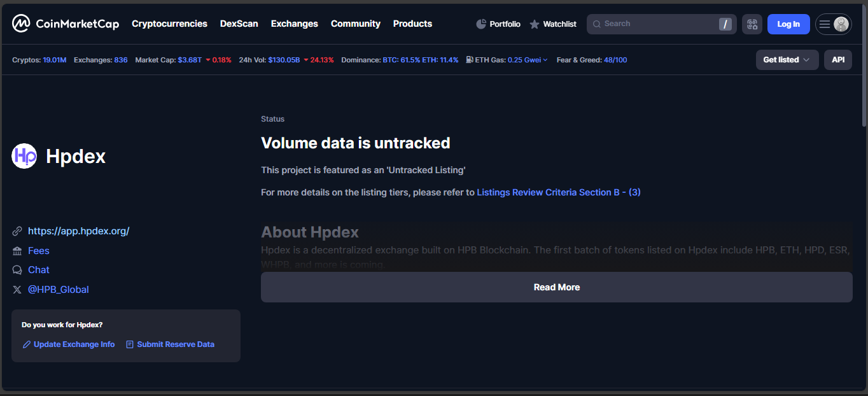Click Cryptos count 19.01M

[x=55, y=60]
